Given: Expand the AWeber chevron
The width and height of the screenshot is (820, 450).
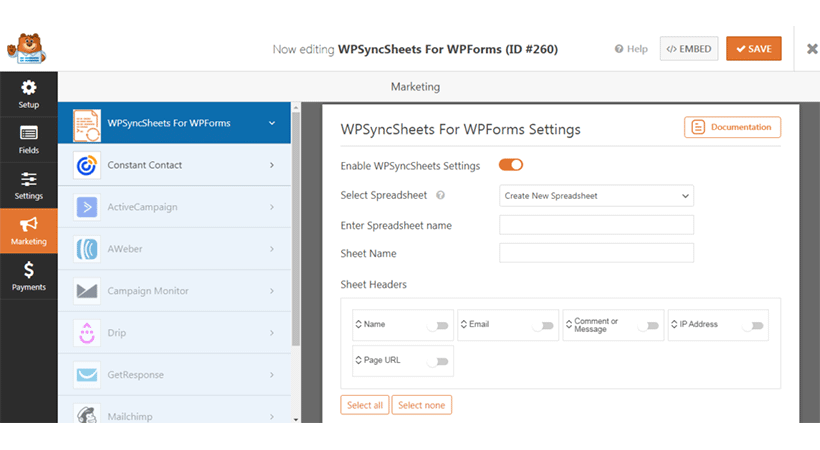Looking at the screenshot, I should (272, 249).
